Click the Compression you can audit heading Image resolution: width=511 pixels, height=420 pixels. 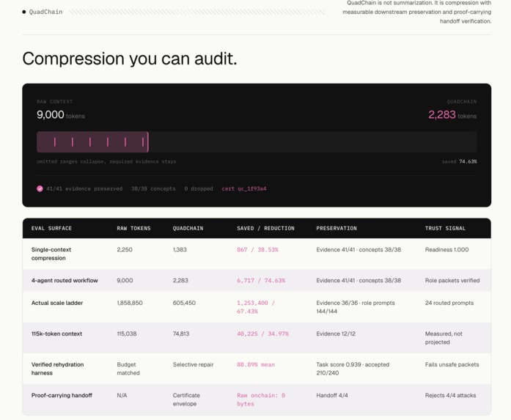(130, 59)
